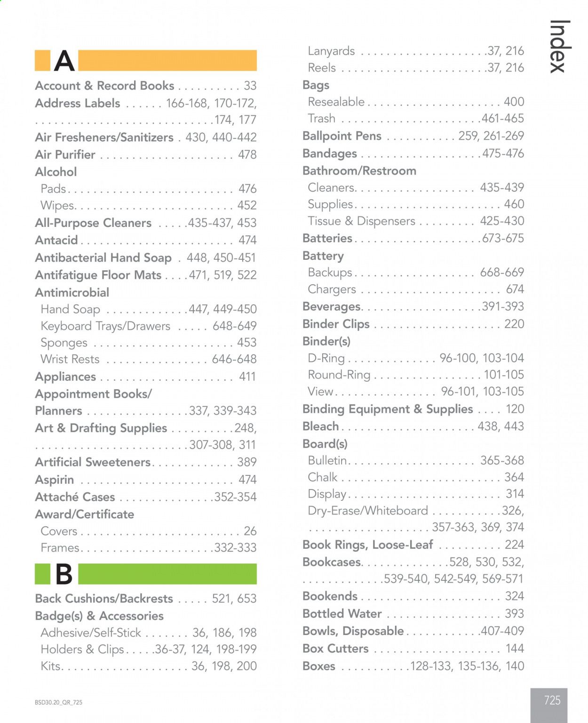Click the Artificial Sweeteners entry
The width and height of the screenshot is (588, 723).
point(146,462)
